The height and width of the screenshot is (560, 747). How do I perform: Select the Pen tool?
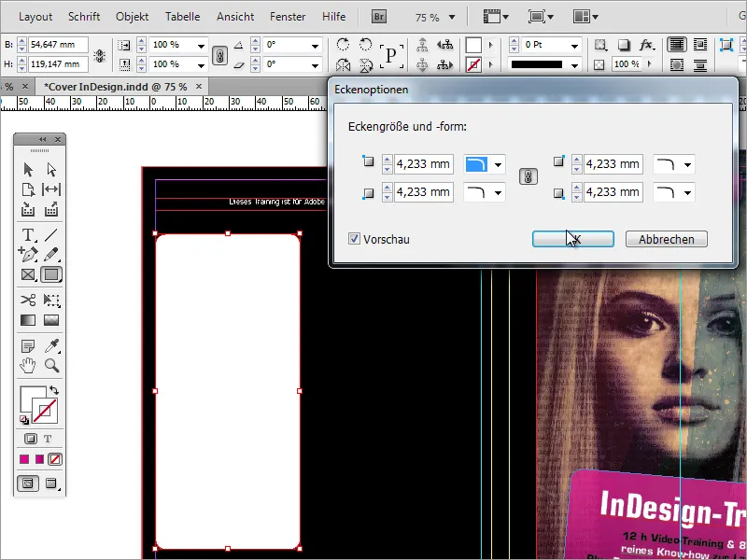(x=28, y=254)
